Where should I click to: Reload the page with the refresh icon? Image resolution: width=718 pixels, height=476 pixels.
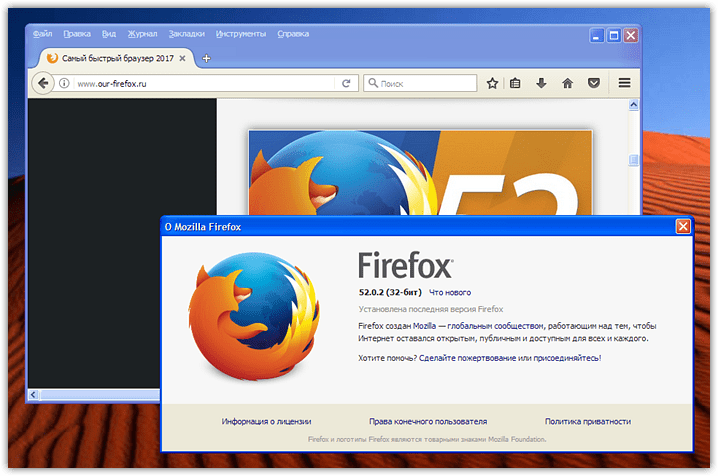[346, 83]
